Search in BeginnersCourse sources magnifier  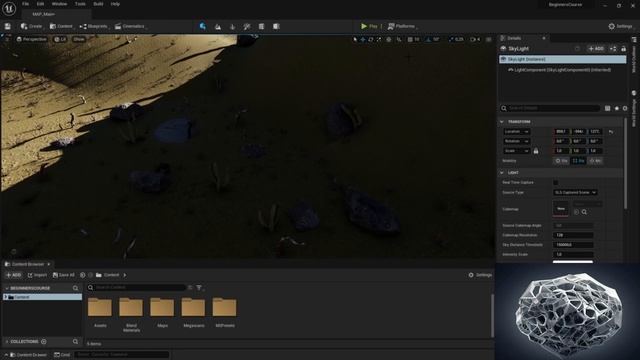click(76, 288)
